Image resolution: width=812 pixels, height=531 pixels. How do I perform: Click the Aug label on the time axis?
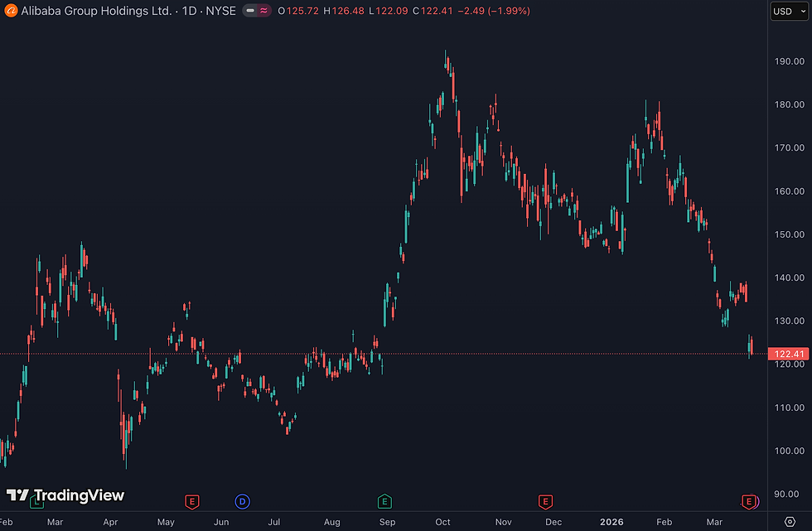click(332, 522)
